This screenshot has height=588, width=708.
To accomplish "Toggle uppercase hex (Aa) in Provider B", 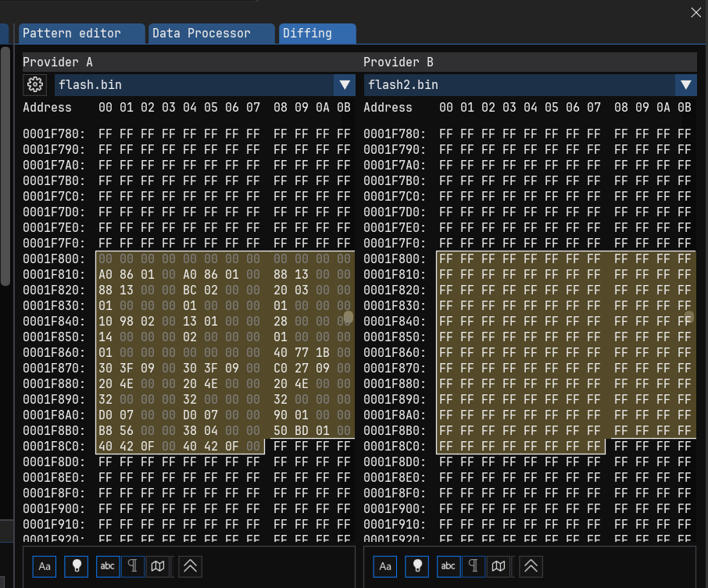I will (385, 566).
